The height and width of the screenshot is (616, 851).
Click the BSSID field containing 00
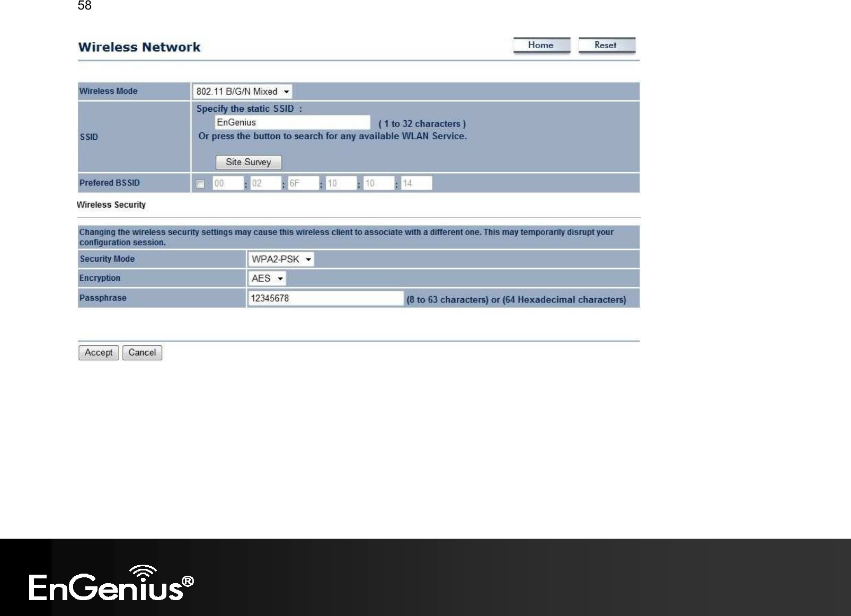pos(228,183)
